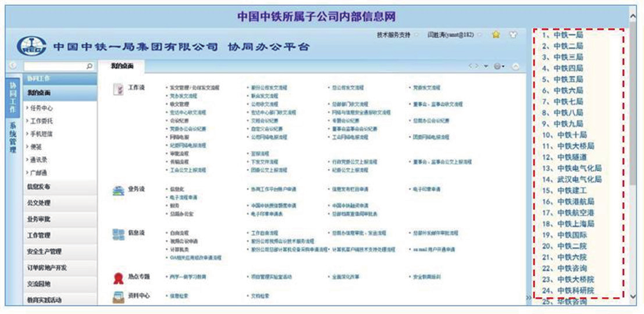
Task: Click the shirt skin theme icon
Action: coord(513,35)
